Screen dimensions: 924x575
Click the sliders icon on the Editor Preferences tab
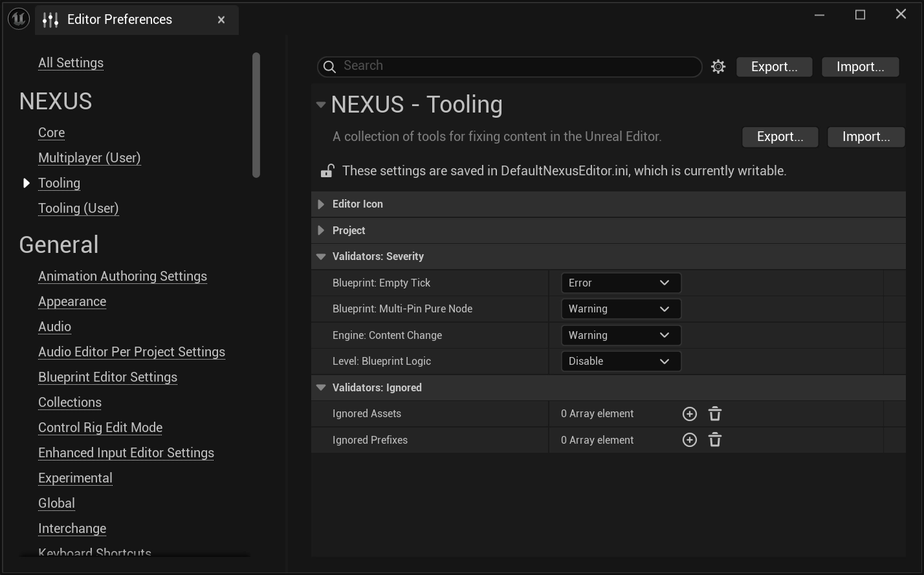coord(50,19)
